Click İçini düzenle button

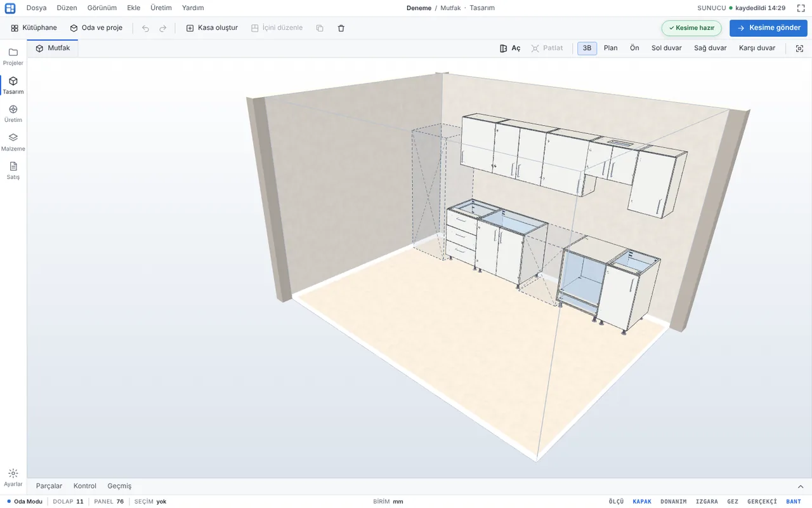click(x=277, y=28)
